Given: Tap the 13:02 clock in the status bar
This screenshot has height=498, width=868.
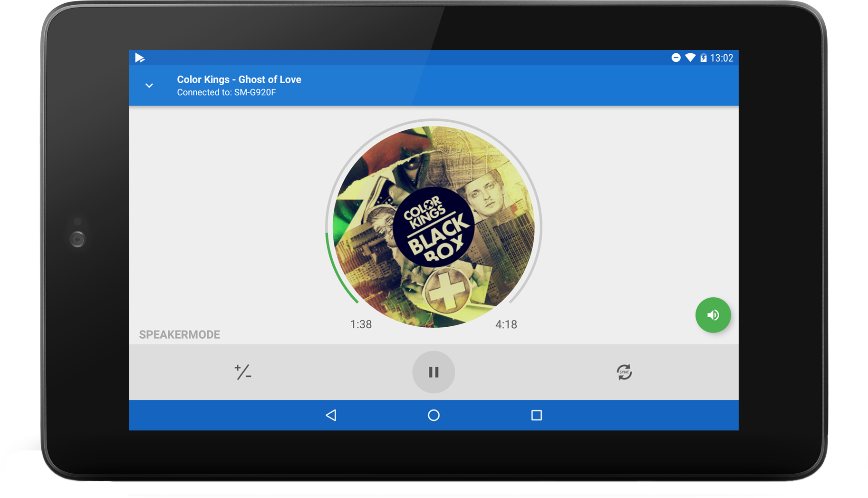Looking at the screenshot, I should click(x=722, y=58).
